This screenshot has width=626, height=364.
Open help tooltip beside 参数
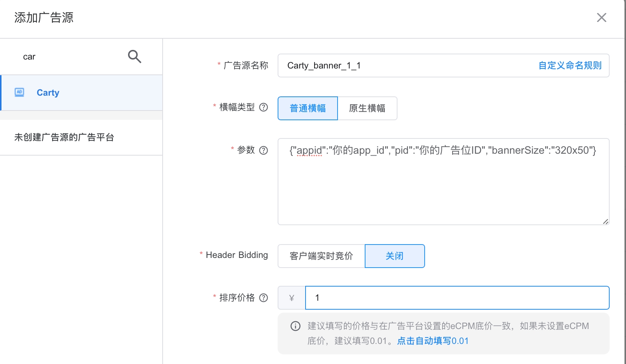[264, 150]
